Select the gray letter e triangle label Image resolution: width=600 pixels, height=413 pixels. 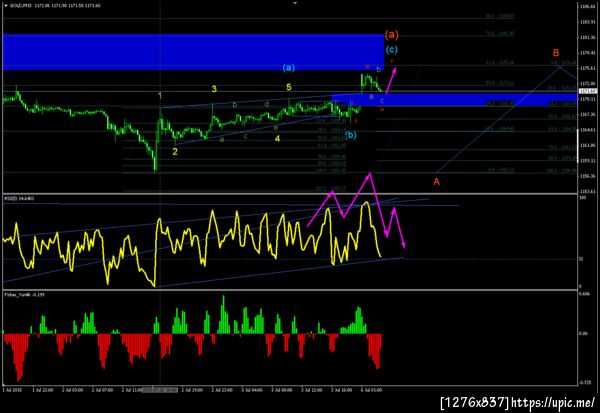click(x=276, y=127)
